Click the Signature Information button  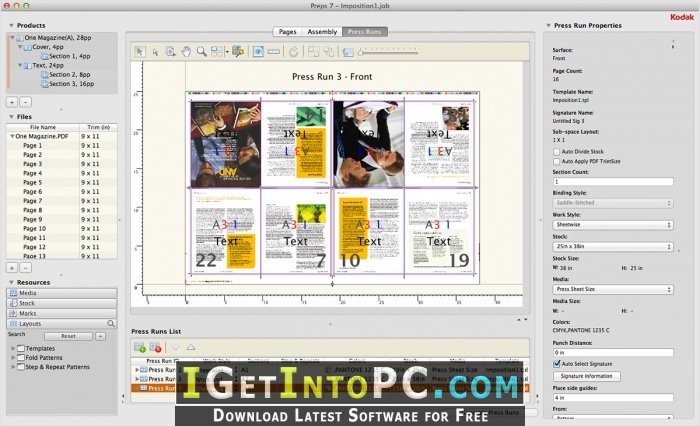(587, 376)
